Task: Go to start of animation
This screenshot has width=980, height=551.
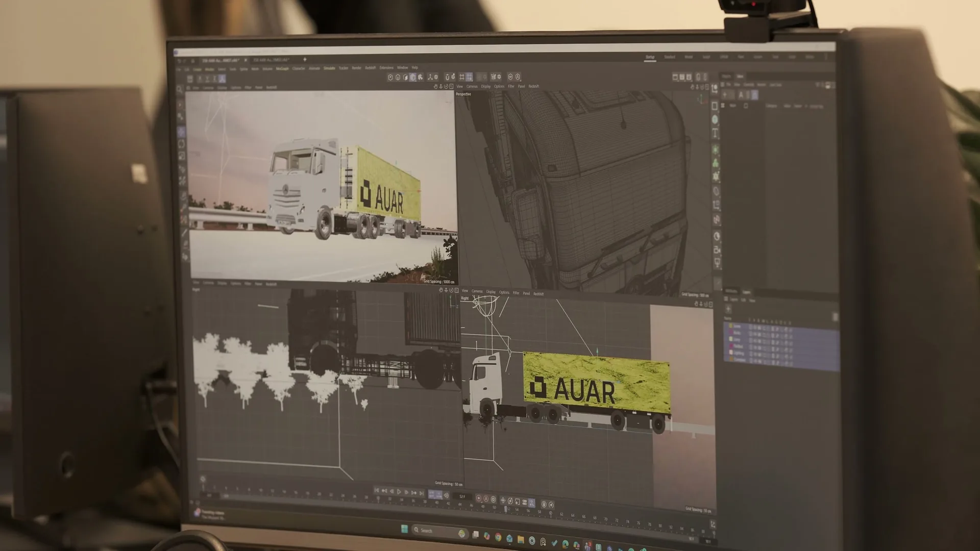Action: coord(377,490)
